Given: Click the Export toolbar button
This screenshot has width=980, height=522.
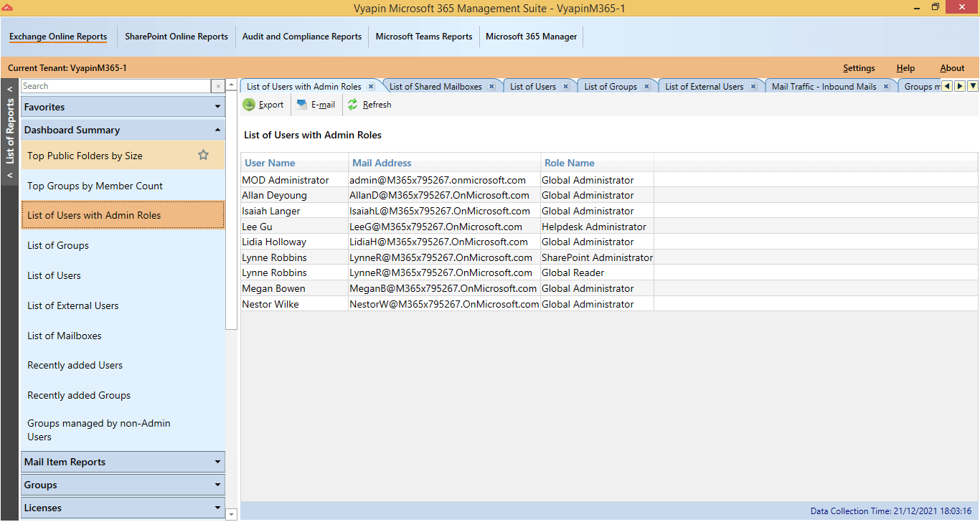Looking at the screenshot, I should coord(263,105).
